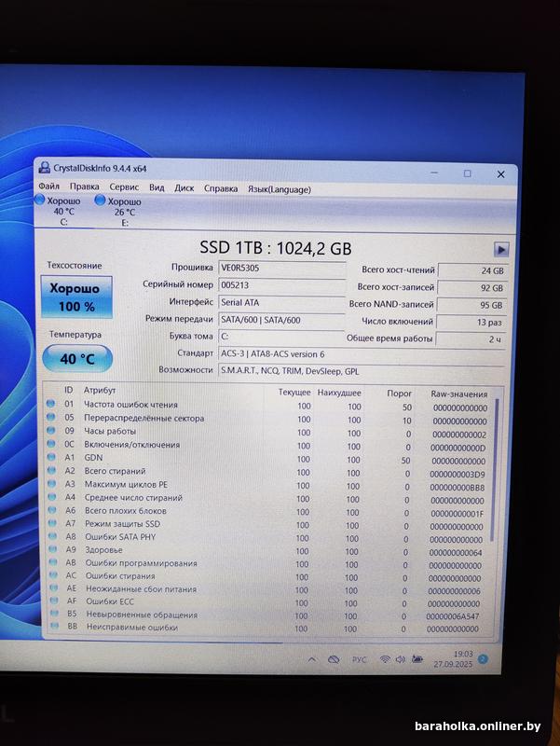Click status dot for Максимум циклов PE

point(52,483)
